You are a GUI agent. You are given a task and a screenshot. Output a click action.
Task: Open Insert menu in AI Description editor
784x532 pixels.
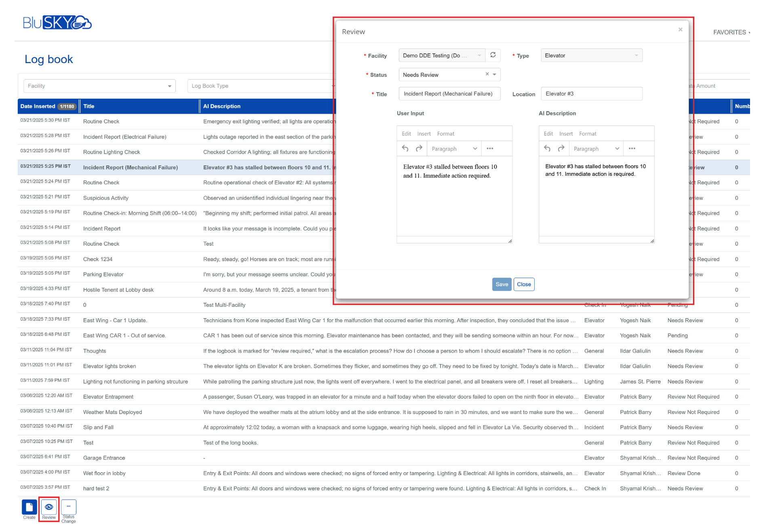point(566,134)
